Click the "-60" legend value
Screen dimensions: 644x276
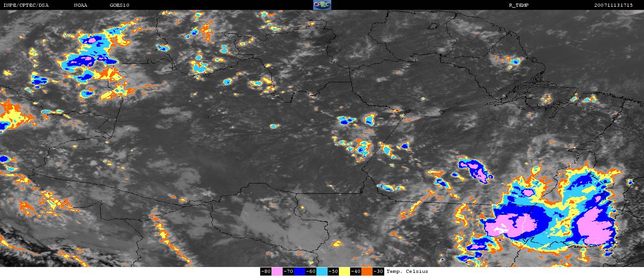coord(311,272)
